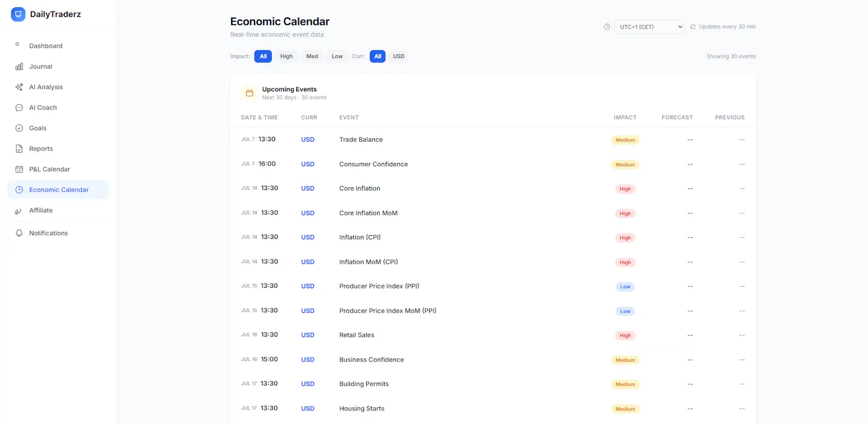Click the Dashboard sidebar icon
Screen dimensions: 868x424
(x=17, y=44)
